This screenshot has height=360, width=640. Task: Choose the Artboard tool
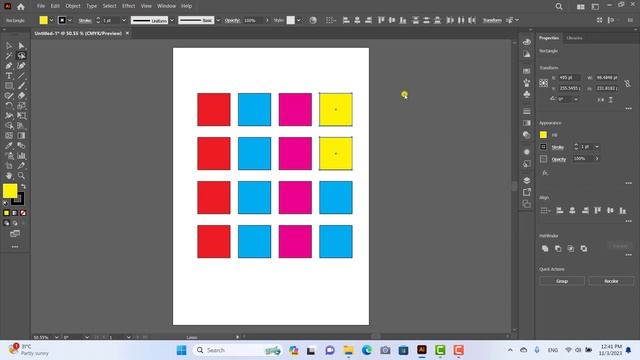click(x=9, y=166)
